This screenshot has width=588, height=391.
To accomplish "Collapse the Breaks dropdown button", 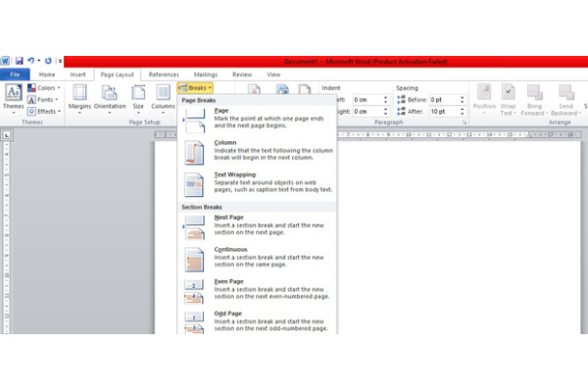I will pyautogui.click(x=195, y=88).
